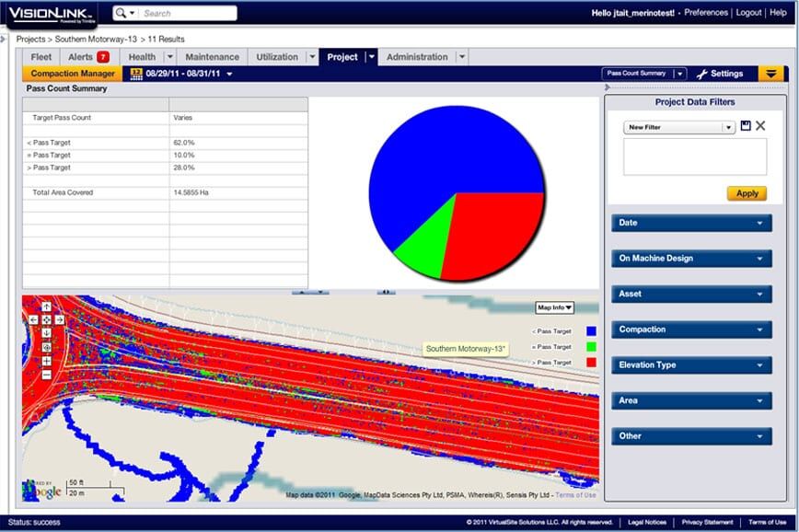
Task: Click the filter description text area
Action: click(x=695, y=157)
